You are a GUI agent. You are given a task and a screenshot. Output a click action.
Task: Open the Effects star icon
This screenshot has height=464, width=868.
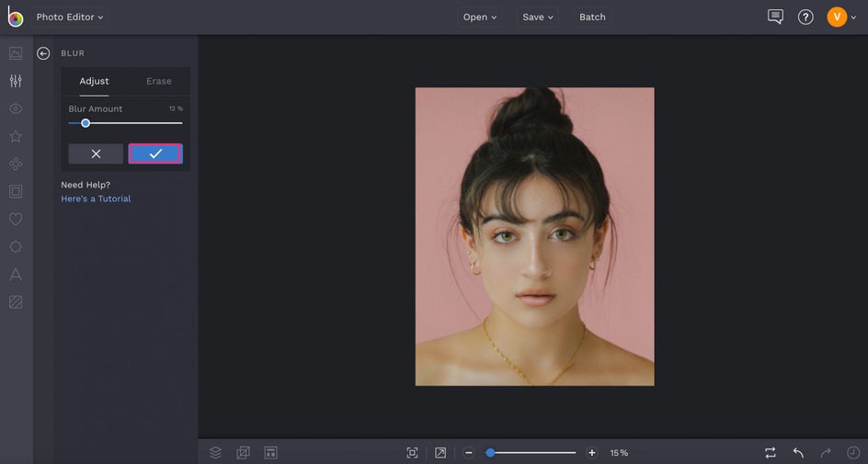pyautogui.click(x=16, y=136)
